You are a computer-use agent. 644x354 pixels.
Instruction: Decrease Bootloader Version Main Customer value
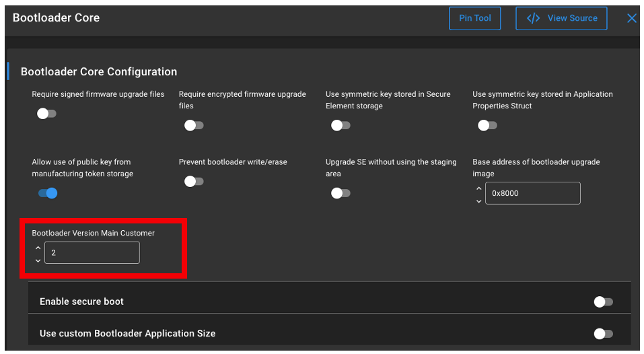(38, 259)
